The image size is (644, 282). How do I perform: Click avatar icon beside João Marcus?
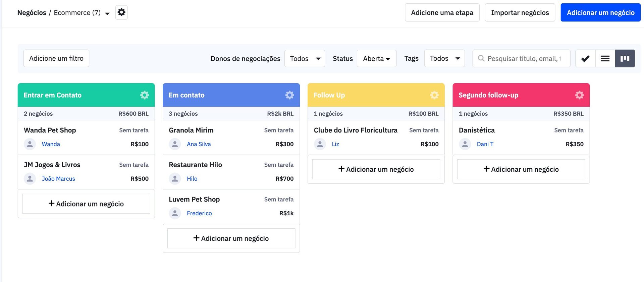coord(30,179)
